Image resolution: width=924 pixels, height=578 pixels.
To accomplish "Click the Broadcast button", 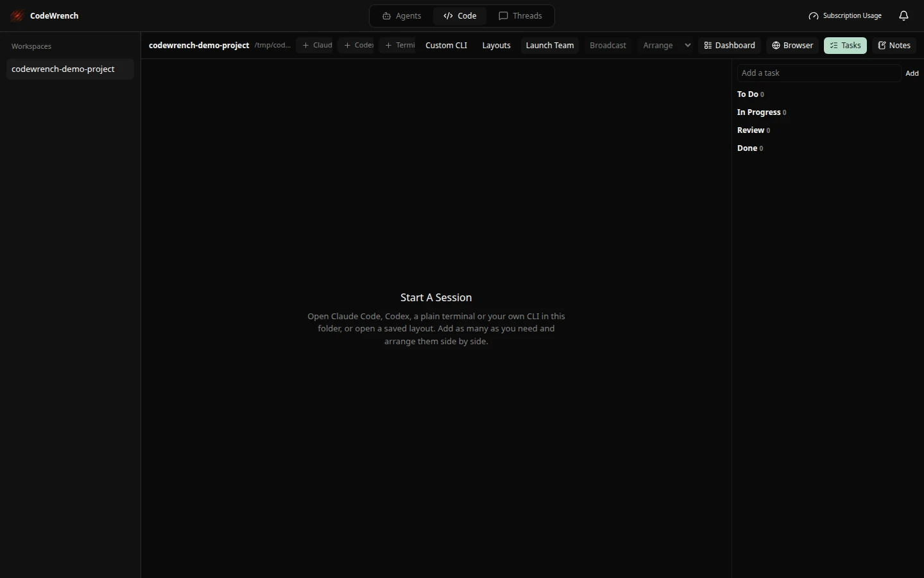I will 608,46.
